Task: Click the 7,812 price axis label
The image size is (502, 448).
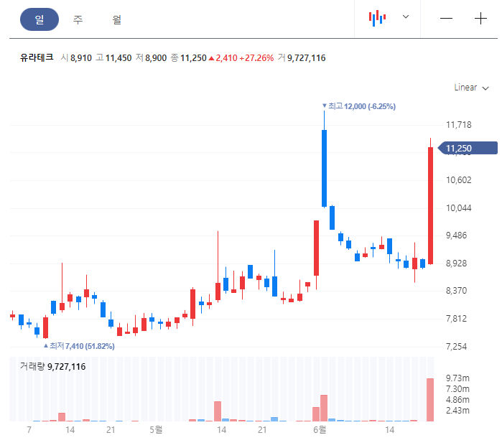Action: [457, 319]
